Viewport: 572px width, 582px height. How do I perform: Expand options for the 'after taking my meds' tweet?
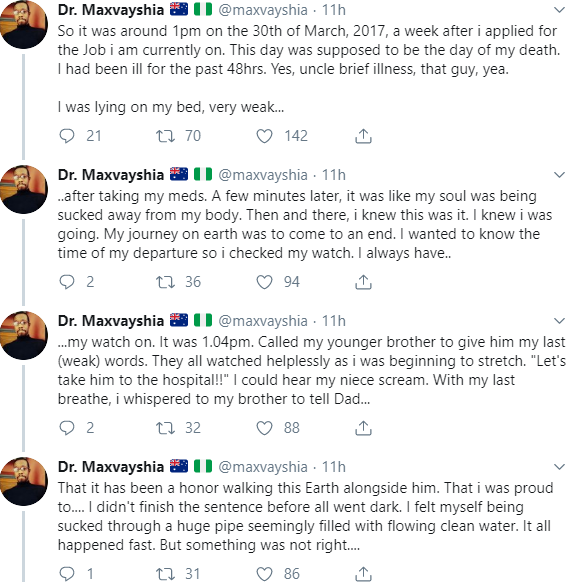(559, 174)
